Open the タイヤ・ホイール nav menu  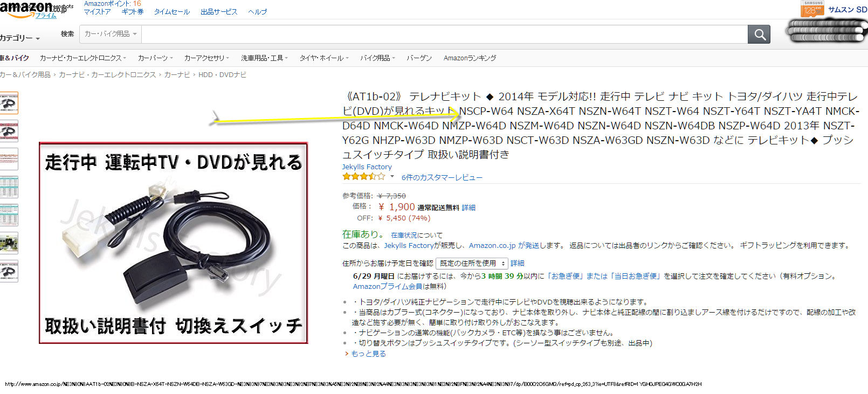click(324, 58)
